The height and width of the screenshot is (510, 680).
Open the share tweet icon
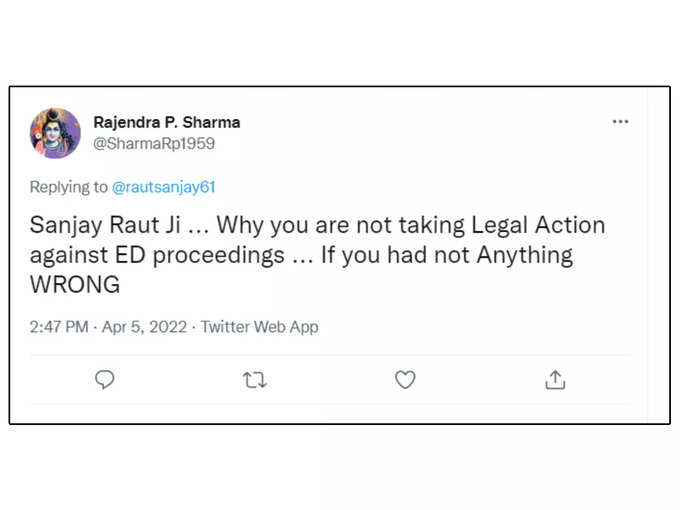coord(555,379)
